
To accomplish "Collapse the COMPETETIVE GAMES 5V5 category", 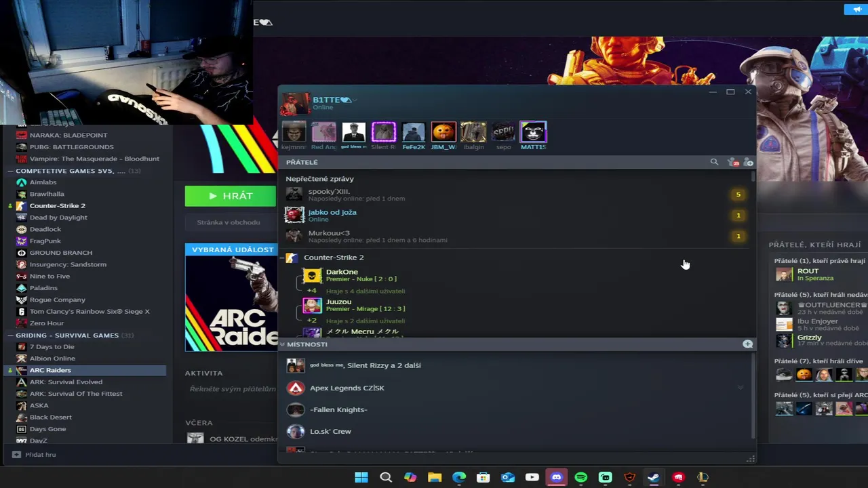I will pyautogui.click(x=11, y=171).
